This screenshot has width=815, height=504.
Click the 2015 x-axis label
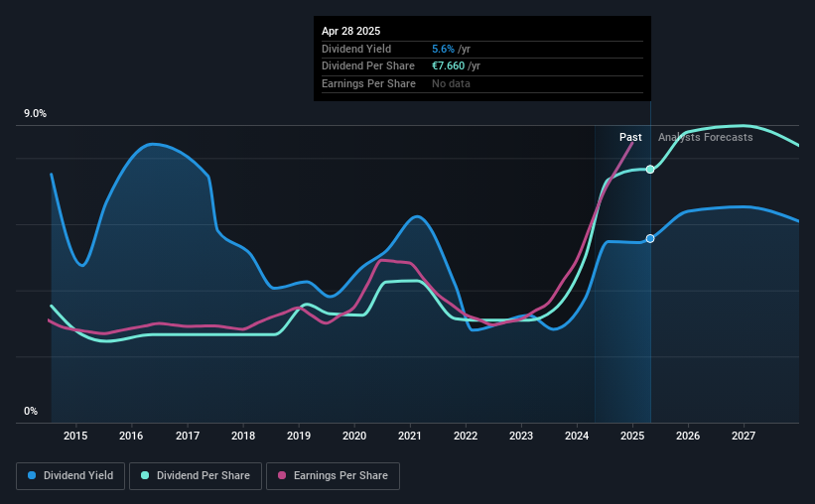[75, 436]
